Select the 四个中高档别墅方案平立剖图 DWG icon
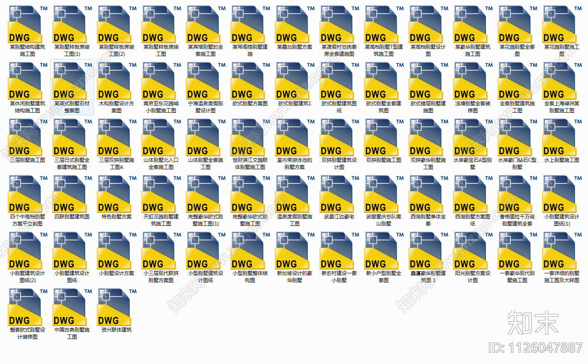Viewport: 588px width, 364px height. point(25,194)
